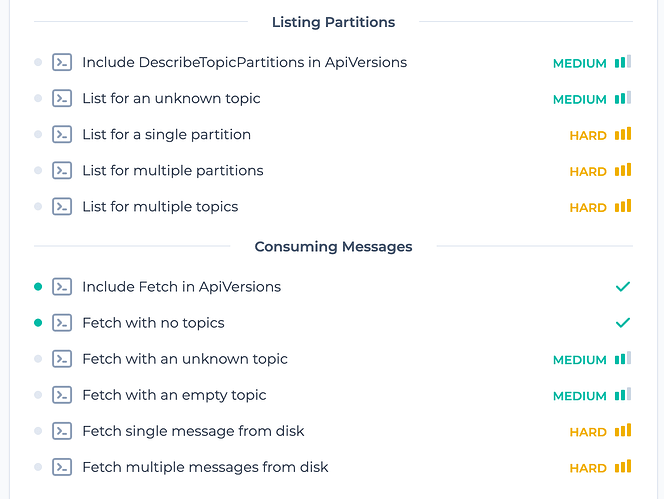This screenshot has height=499, width=664.
Task: Open the List for multiple partitions stage
Action: pos(173,170)
